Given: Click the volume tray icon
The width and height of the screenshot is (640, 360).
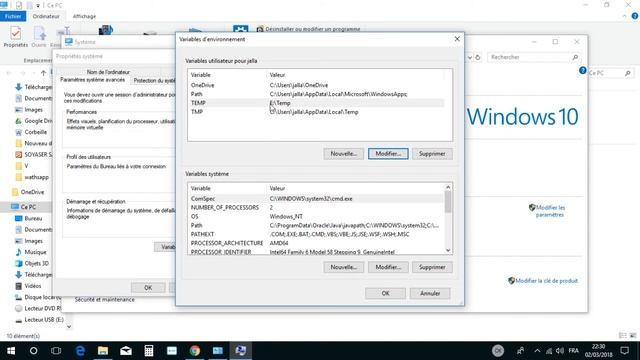Looking at the screenshot, I should 560,351.
